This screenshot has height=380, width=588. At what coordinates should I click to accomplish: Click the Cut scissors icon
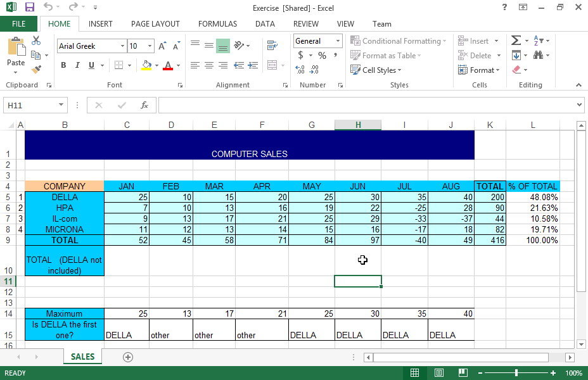pos(36,41)
